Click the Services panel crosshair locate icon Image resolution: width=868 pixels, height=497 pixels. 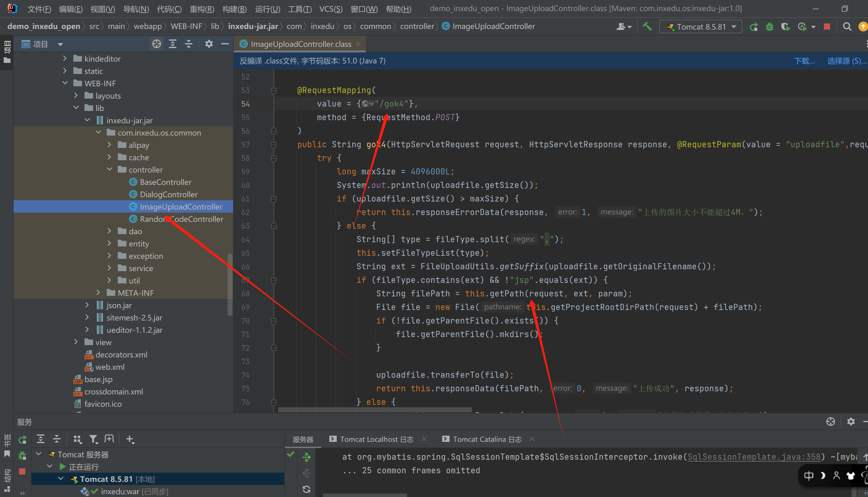[830, 422]
